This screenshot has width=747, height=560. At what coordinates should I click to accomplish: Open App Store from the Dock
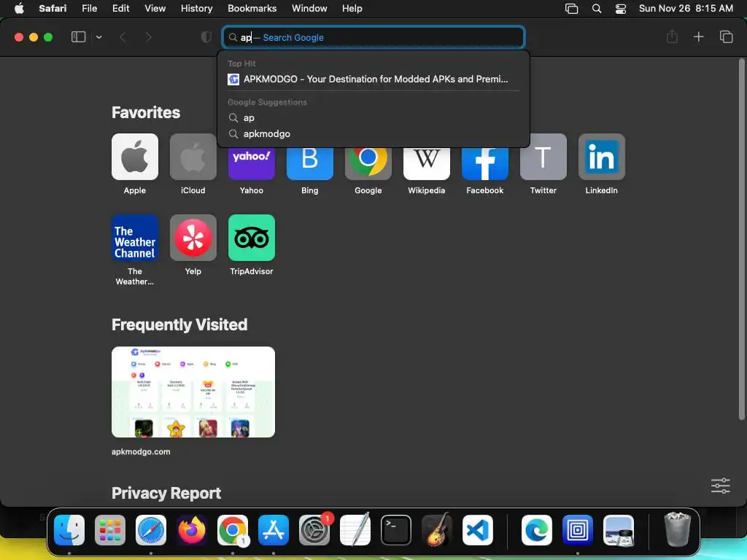coord(274,530)
